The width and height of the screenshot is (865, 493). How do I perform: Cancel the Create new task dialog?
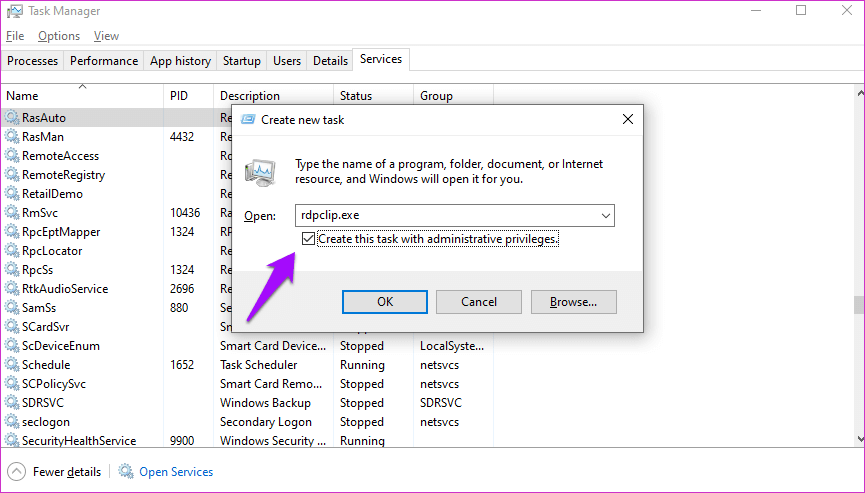click(x=479, y=301)
